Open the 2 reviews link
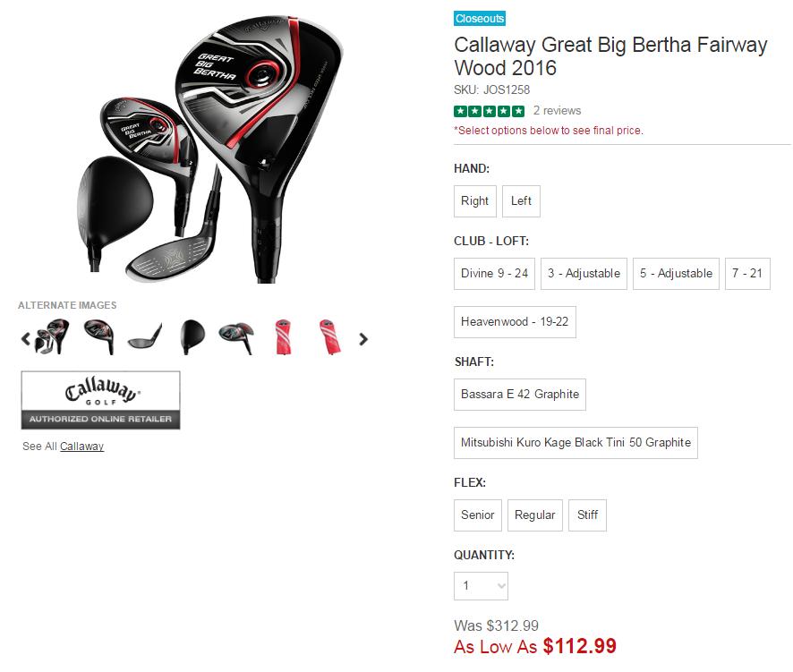 (557, 111)
